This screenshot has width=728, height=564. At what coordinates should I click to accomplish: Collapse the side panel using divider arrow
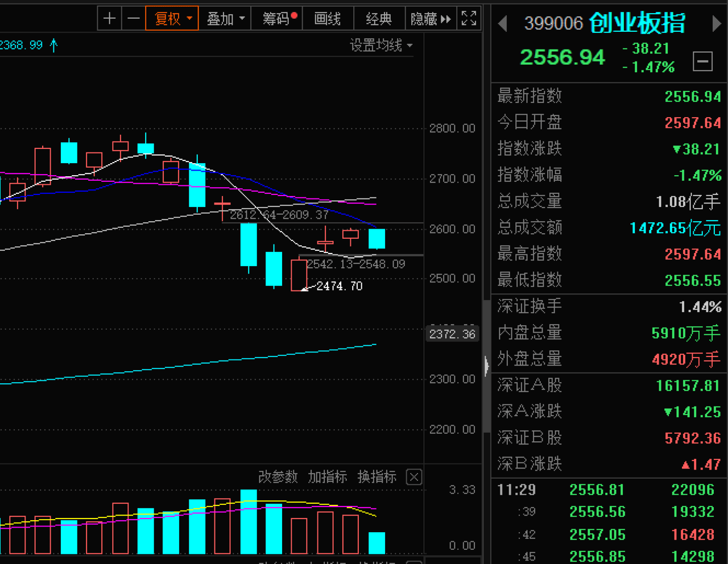pos(486,366)
